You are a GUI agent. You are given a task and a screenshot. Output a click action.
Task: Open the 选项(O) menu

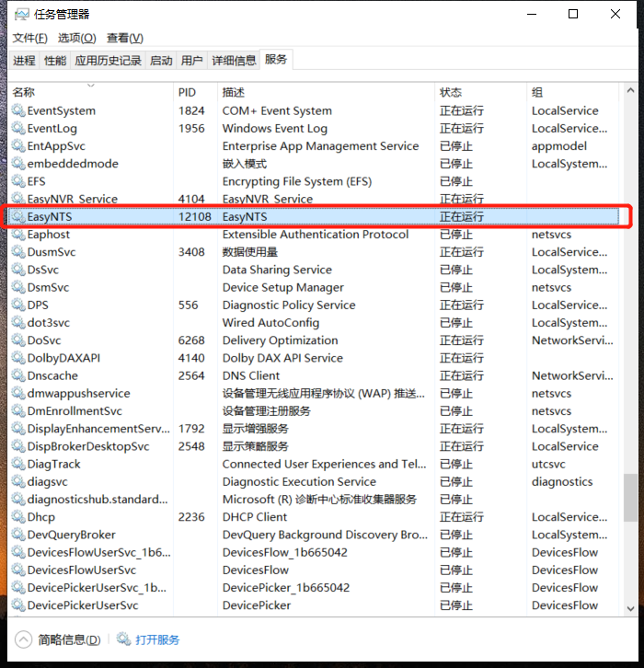tap(76, 38)
